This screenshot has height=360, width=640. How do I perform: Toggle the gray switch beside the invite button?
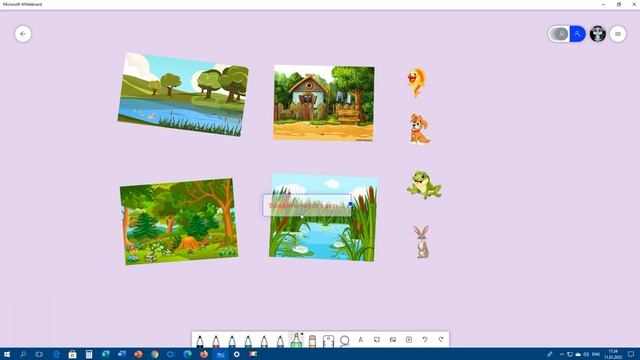tap(559, 34)
